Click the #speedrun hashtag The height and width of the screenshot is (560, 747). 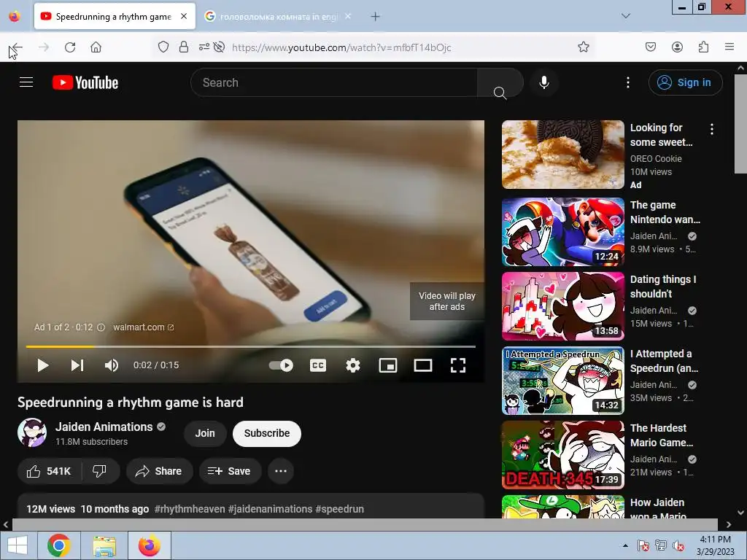pyautogui.click(x=340, y=509)
